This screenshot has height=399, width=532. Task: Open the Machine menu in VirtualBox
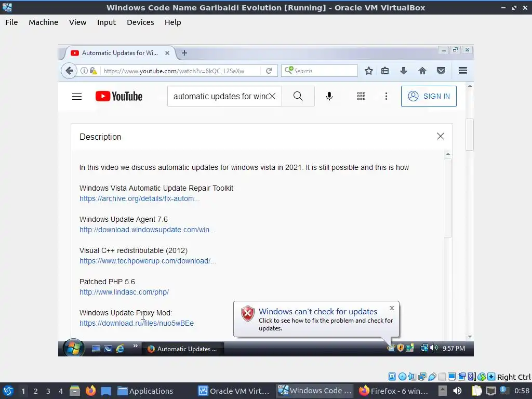(x=44, y=22)
